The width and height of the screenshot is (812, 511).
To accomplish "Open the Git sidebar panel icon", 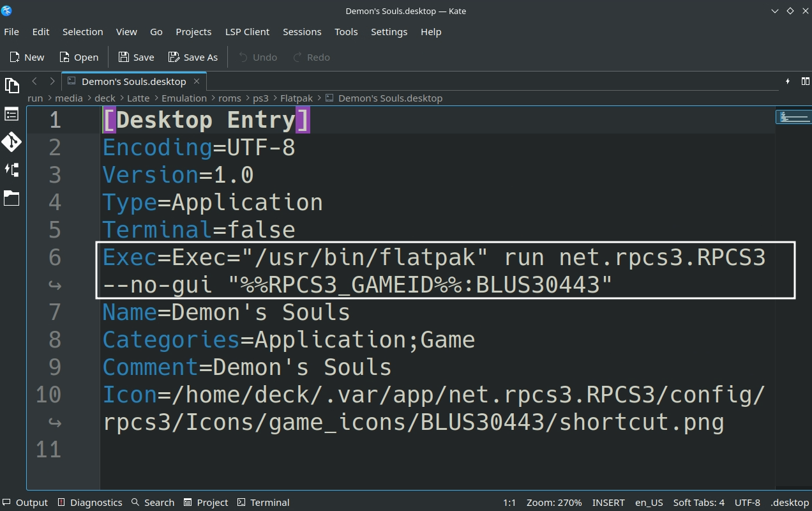I will tap(11, 142).
